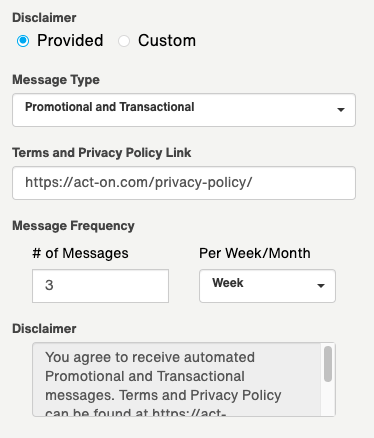Click the Terms and Privacy Policy Link label
This screenshot has height=438, width=374.
[102, 153]
